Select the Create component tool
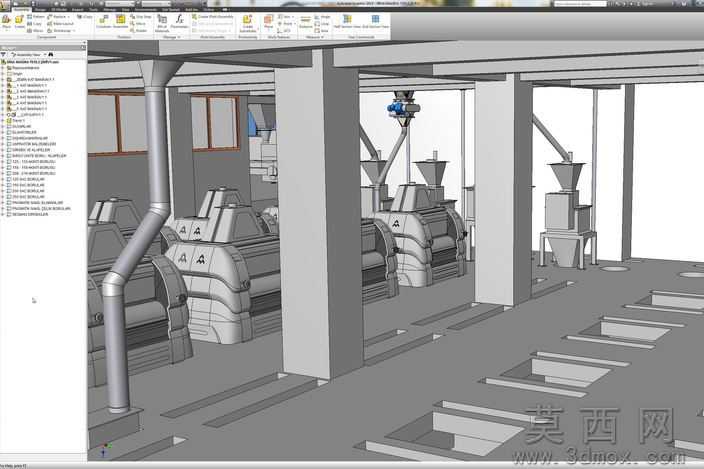Screen dimensions: 704x469 point(19,22)
